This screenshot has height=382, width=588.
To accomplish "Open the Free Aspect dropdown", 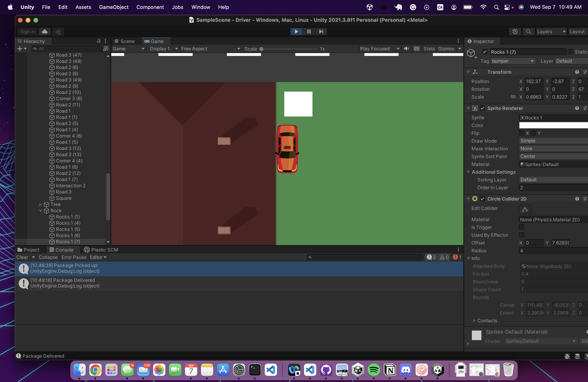I will pyautogui.click(x=210, y=49).
